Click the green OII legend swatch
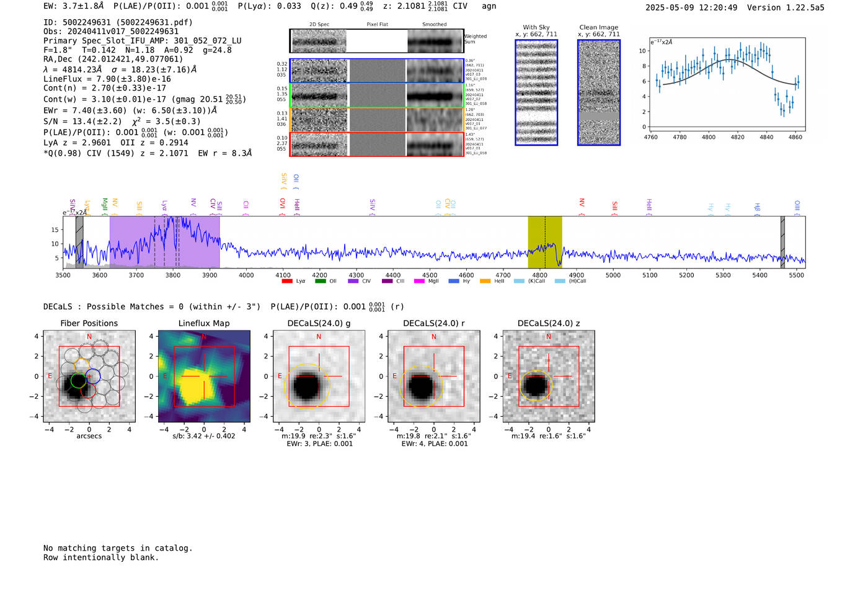 click(320, 281)
